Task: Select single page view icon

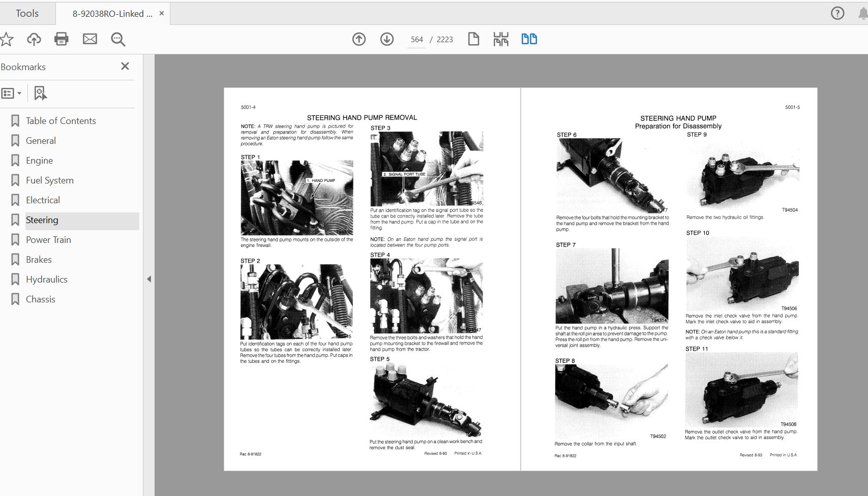Action: [x=473, y=39]
